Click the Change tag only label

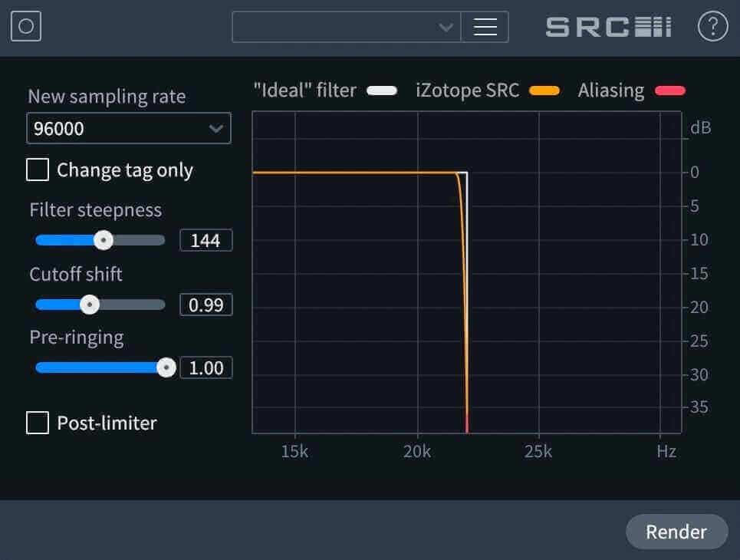125,170
